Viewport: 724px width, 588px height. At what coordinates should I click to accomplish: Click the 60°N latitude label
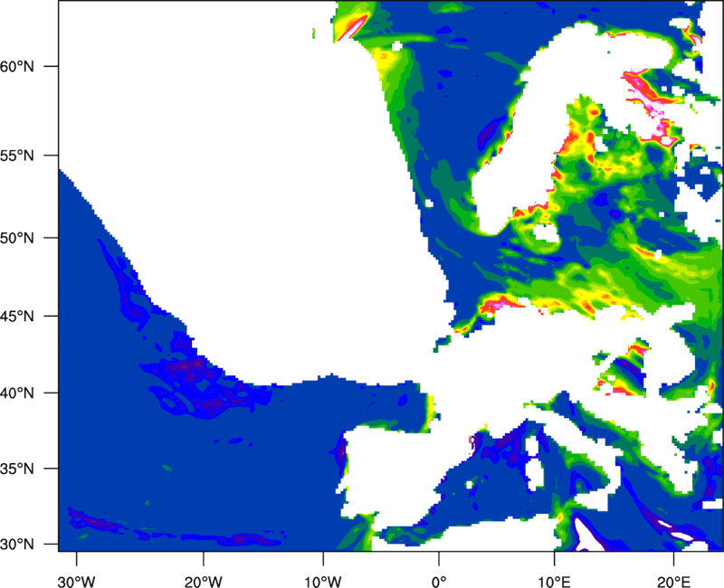[x=17, y=66]
